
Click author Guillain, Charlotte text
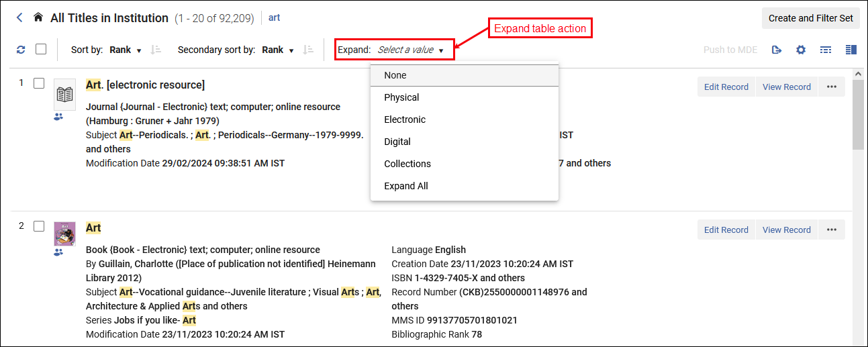tap(135, 264)
